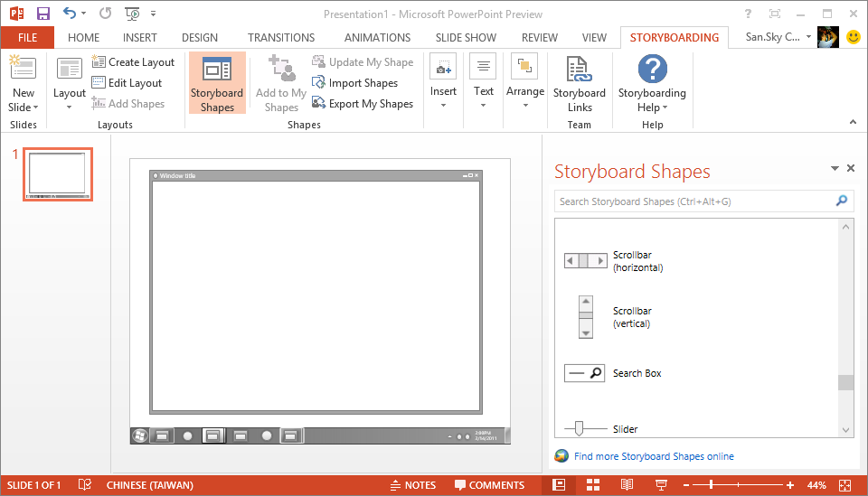
Task: Select slide 1 thumbnail
Action: [58, 174]
